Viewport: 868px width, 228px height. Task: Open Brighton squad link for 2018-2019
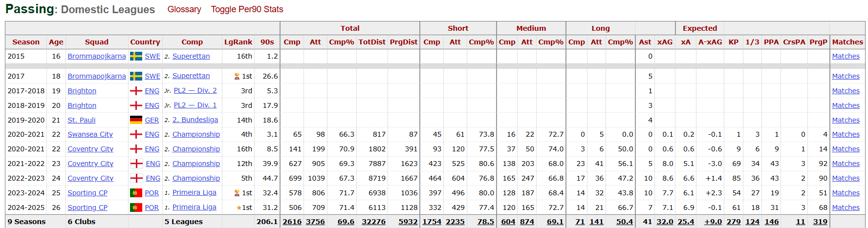tap(82, 105)
